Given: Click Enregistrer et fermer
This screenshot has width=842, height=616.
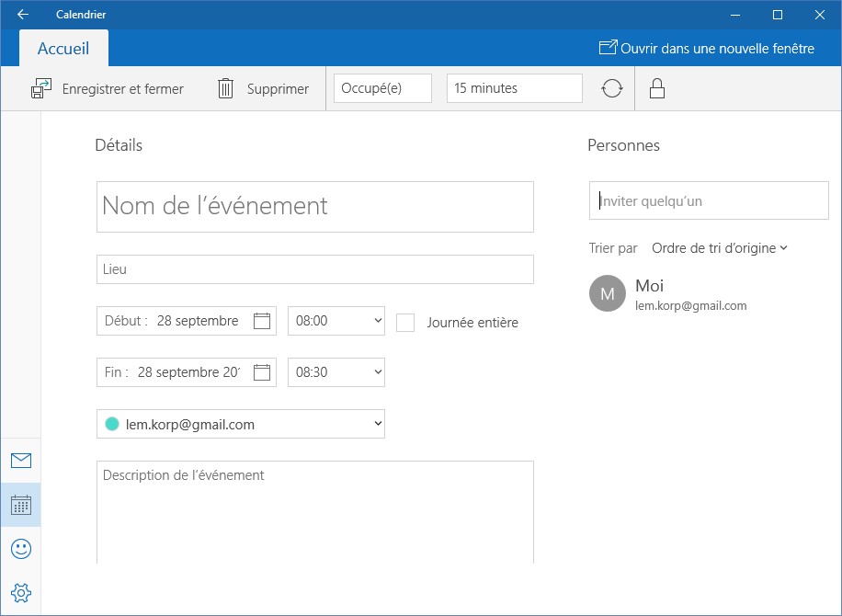Looking at the screenshot, I should pos(108,89).
